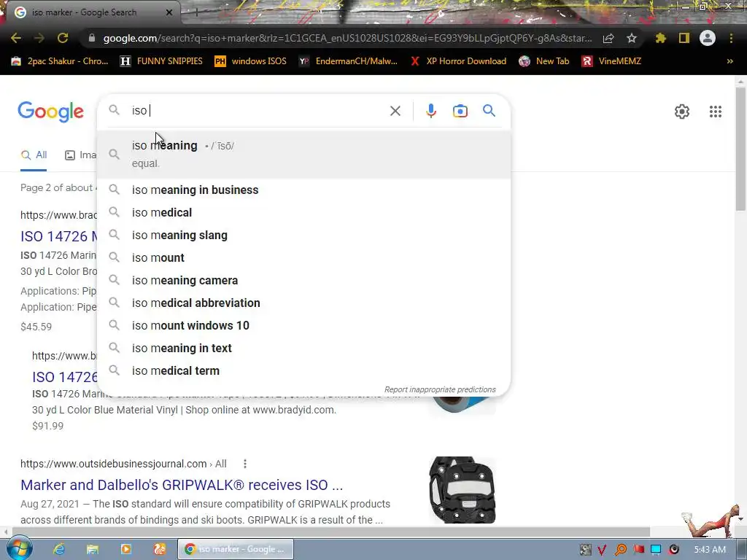The width and height of the screenshot is (747, 560).
Task: Click Report inappropriate predictions link
Action: click(x=440, y=389)
